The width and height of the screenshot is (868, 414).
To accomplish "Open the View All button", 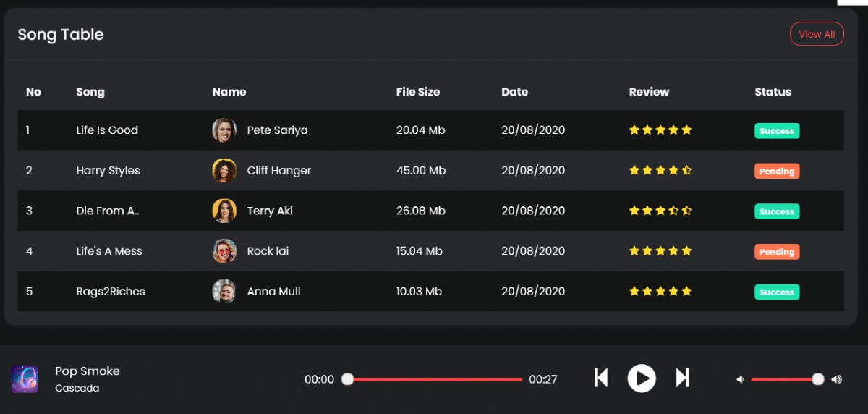I will (817, 34).
